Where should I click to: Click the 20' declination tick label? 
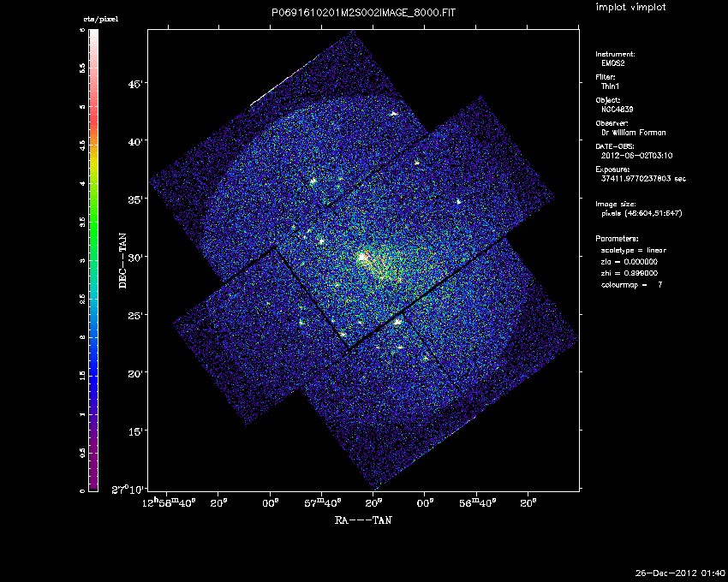pyautogui.click(x=136, y=372)
